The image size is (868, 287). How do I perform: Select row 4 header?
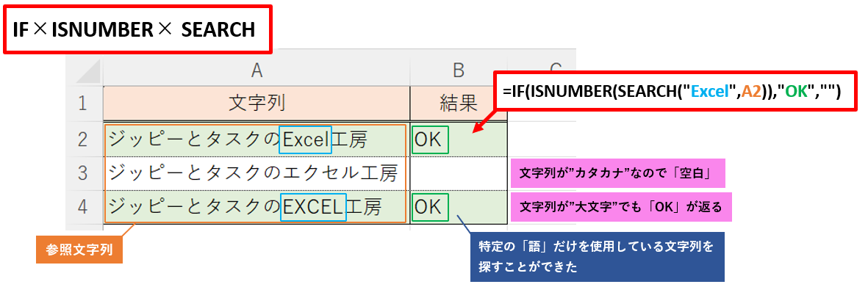pos(84,208)
